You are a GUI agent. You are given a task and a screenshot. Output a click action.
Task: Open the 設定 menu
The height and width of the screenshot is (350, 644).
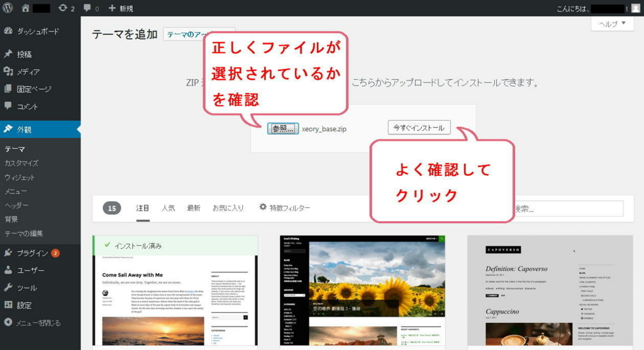(x=40, y=305)
